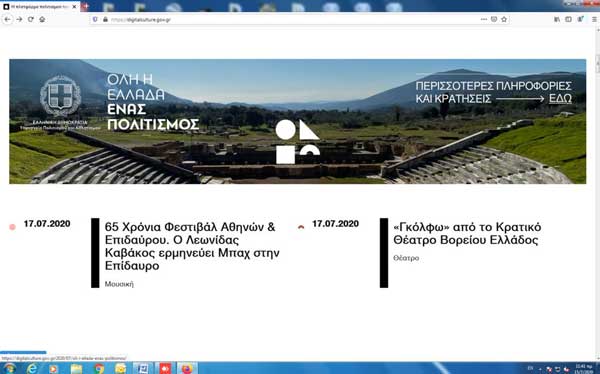Click the Pocket save icon
Viewport: 600px width, 374px height.
(x=494, y=19)
